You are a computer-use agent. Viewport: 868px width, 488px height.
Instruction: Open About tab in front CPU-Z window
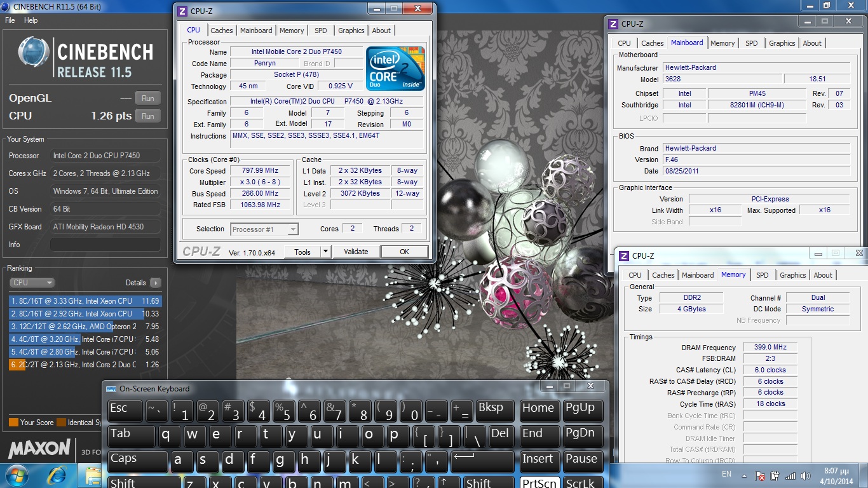(381, 30)
